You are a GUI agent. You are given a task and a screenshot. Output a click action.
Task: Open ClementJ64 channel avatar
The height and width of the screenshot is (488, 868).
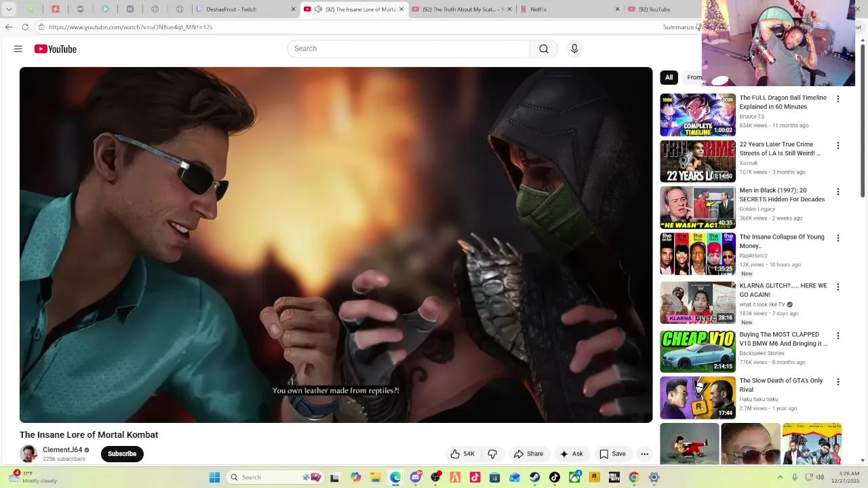pyautogui.click(x=28, y=454)
